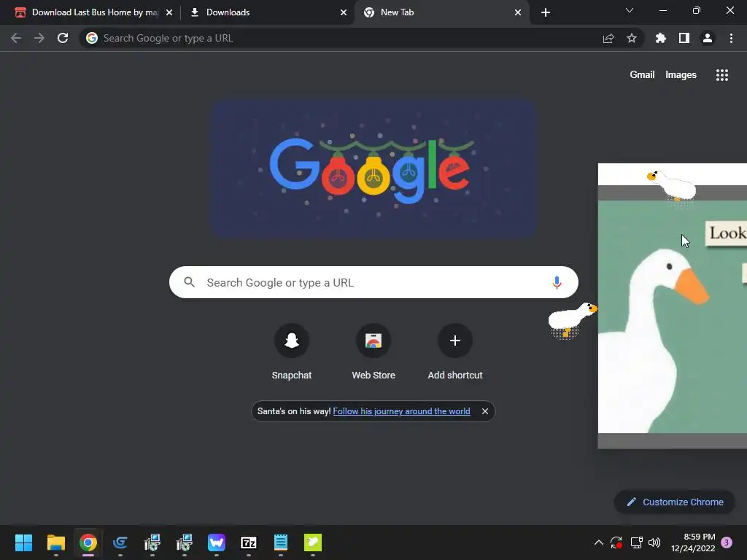The height and width of the screenshot is (560, 747).
Task: Close the Download Last Bus Home tab
Action: (169, 12)
